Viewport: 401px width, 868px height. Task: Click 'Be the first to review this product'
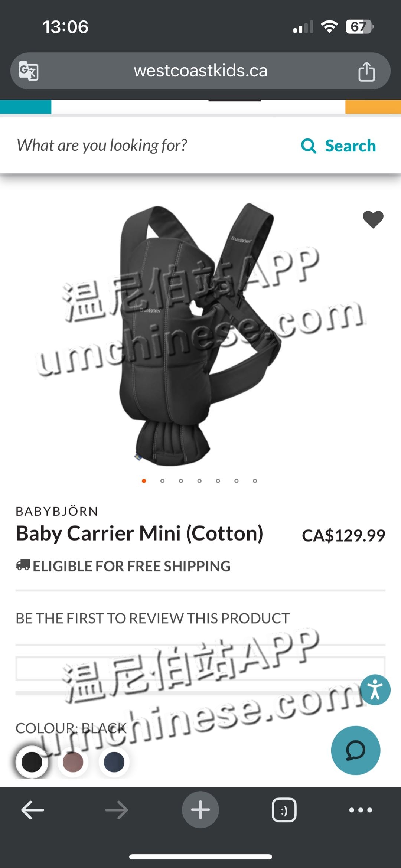coord(153,619)
